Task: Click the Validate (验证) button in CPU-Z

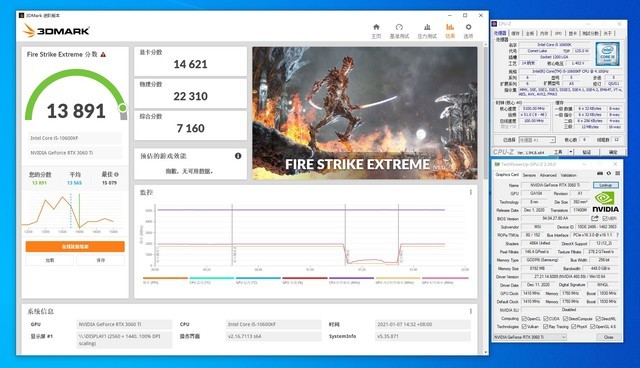Action: click(586, 152)
